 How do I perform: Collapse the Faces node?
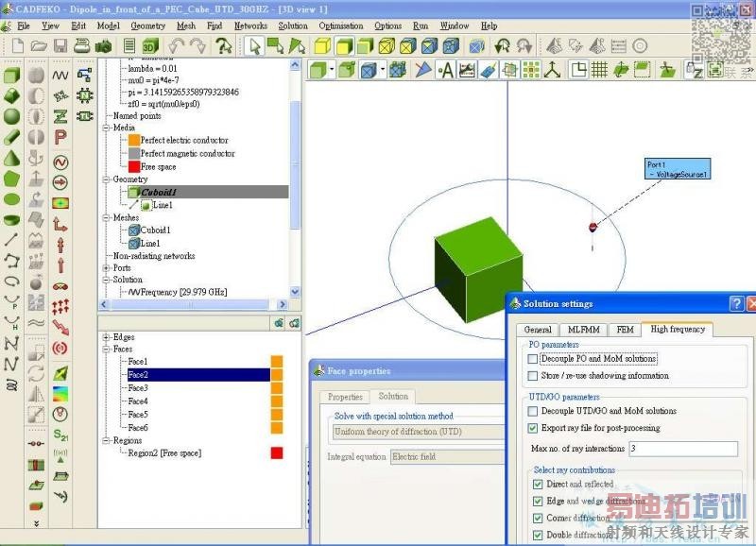(x=106, y=349)
